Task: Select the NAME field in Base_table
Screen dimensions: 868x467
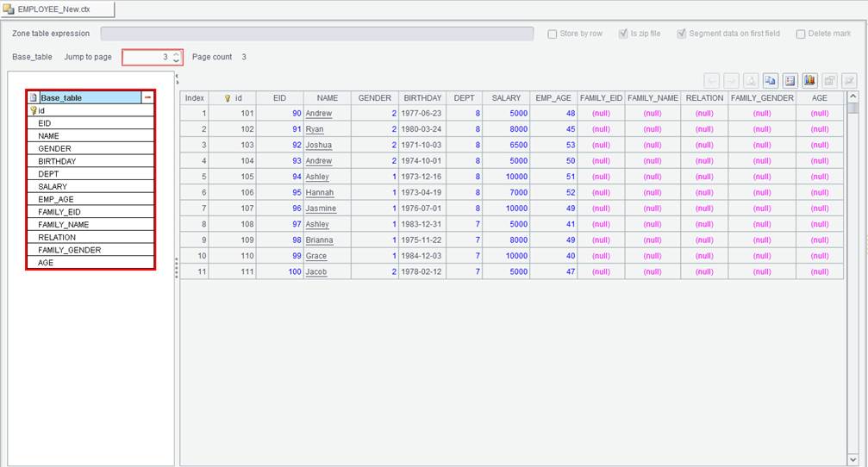Action: [91, 135]
